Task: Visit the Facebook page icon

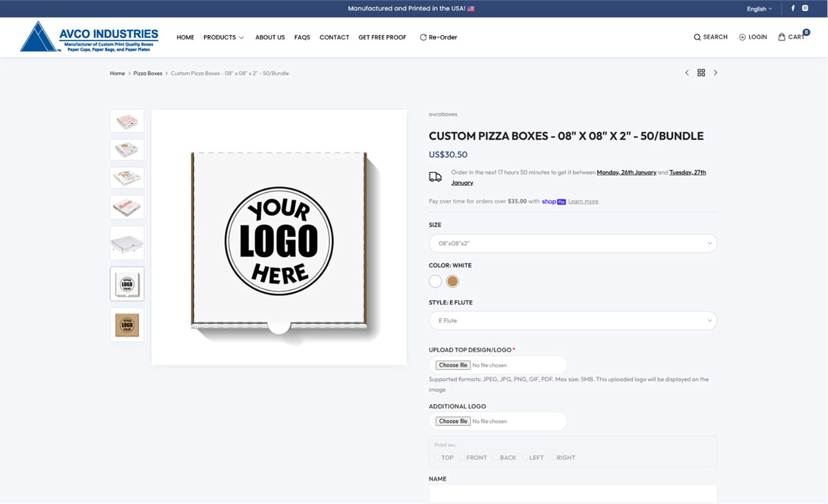Action: (793, 8)
